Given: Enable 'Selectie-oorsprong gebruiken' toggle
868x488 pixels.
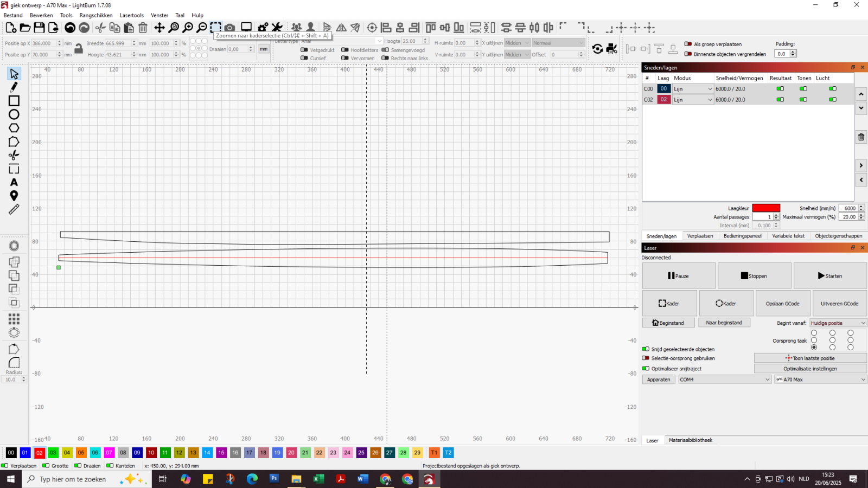Looking at the screenshot, I should (x=646, y=358).
